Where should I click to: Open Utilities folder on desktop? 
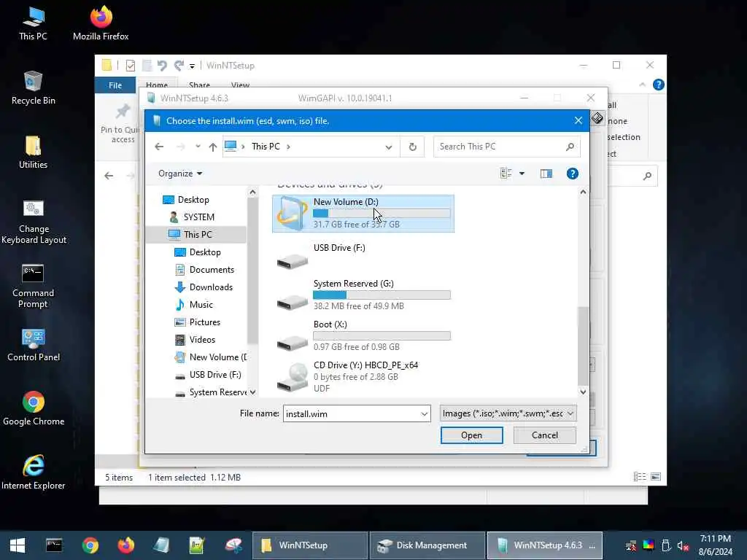tap(34, 152)
